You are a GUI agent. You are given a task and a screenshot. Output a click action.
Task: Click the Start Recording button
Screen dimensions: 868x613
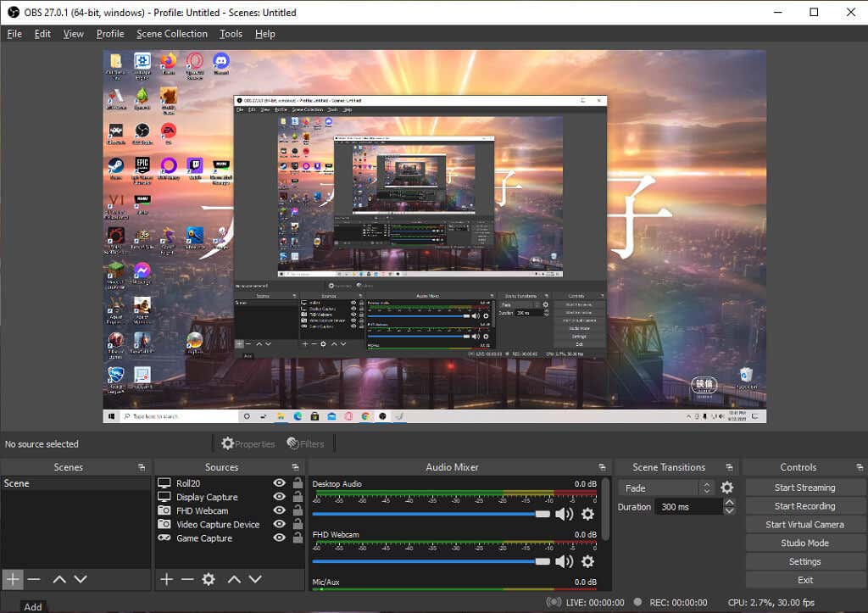pos(804,506)
